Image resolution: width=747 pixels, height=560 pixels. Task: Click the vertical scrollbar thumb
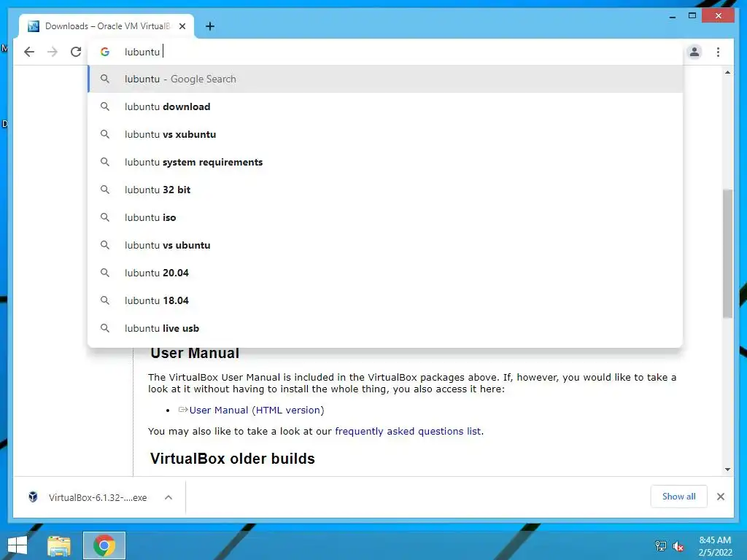[727, 253]
